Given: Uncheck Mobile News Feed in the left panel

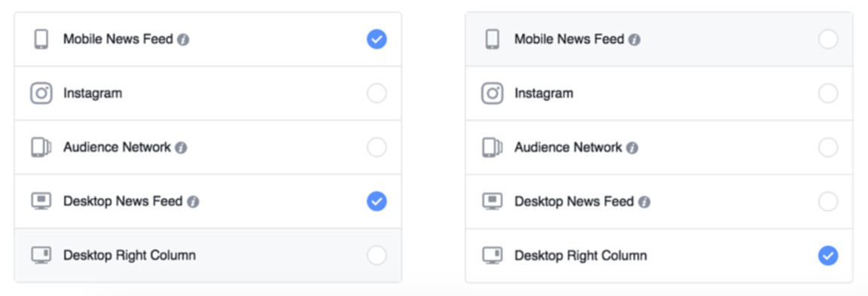Looking at the screenshot, I should [377, 39].
